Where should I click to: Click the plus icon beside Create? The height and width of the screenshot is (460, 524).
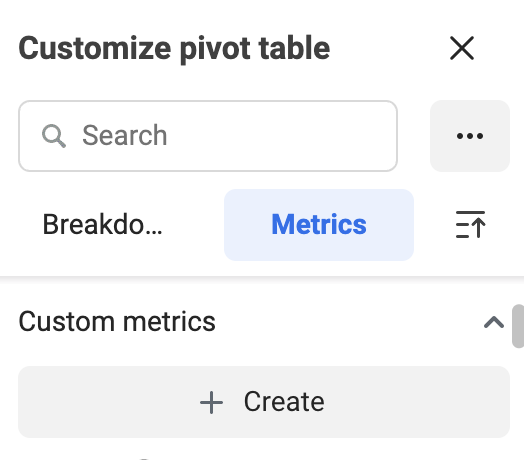pos(211,402)
